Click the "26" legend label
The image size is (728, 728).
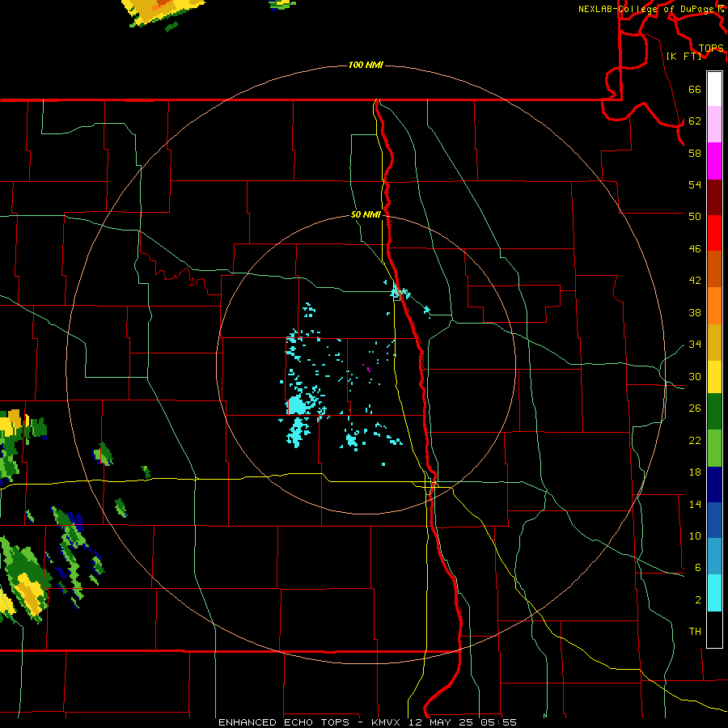pyautogui.click(x=695, y=408)
